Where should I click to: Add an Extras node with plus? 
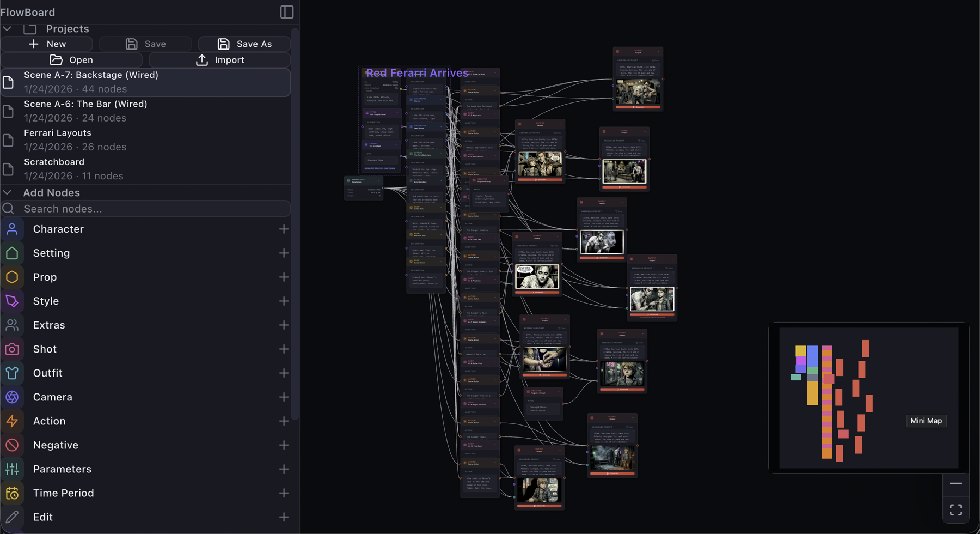tap(284, 325)
